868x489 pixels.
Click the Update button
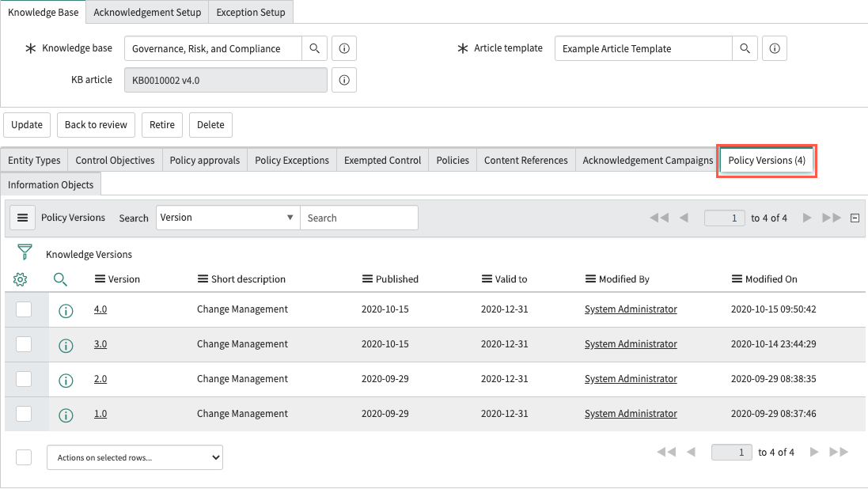pyautogui.click(x=27, y=124)
